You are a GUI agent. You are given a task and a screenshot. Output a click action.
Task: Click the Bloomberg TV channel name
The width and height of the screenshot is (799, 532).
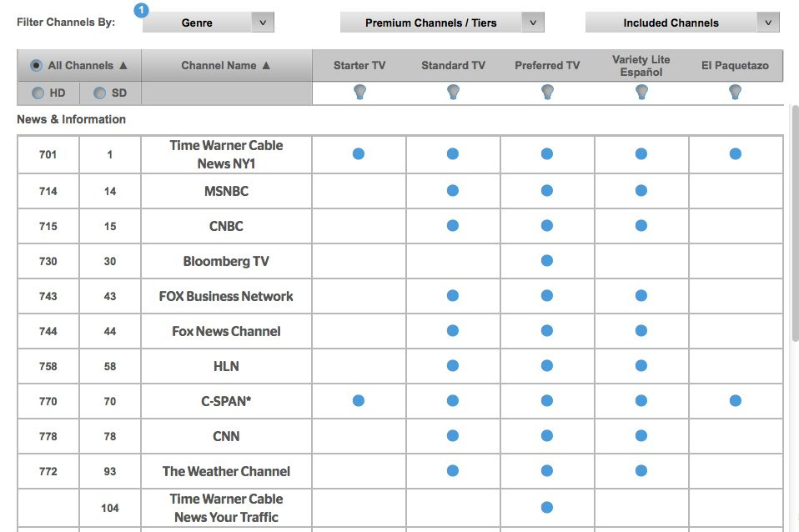pos(226,262)
